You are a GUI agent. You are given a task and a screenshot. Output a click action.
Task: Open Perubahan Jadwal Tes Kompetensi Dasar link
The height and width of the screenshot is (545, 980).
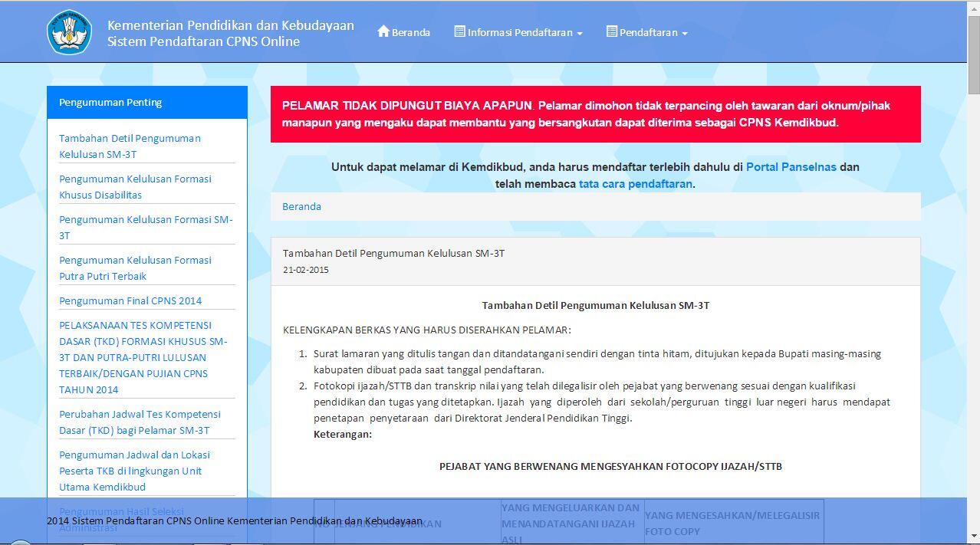[x=140, y=422]
